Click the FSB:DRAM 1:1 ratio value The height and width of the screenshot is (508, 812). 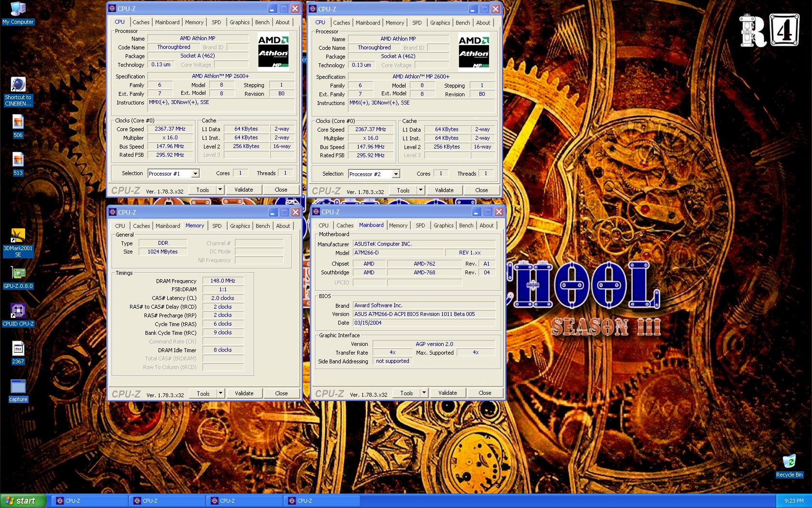223,289
